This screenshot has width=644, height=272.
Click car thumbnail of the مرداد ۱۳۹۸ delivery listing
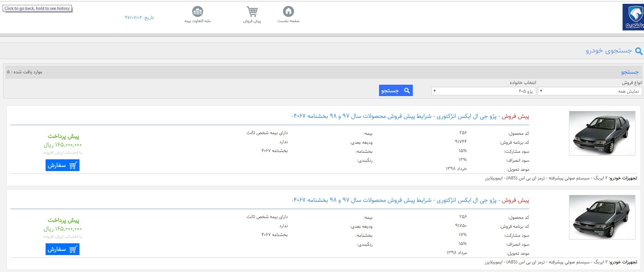point(602,217)
